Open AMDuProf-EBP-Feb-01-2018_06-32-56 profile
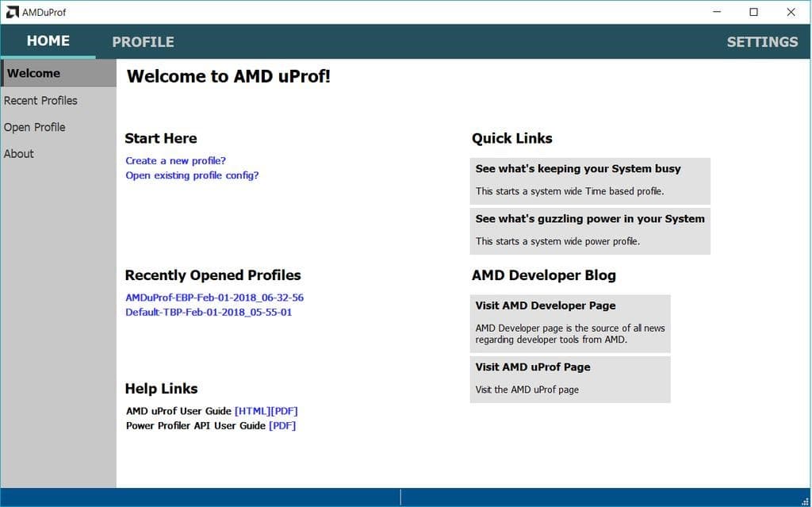The width and height of the screenshot is (812, 507). click(x=214, y=298)
